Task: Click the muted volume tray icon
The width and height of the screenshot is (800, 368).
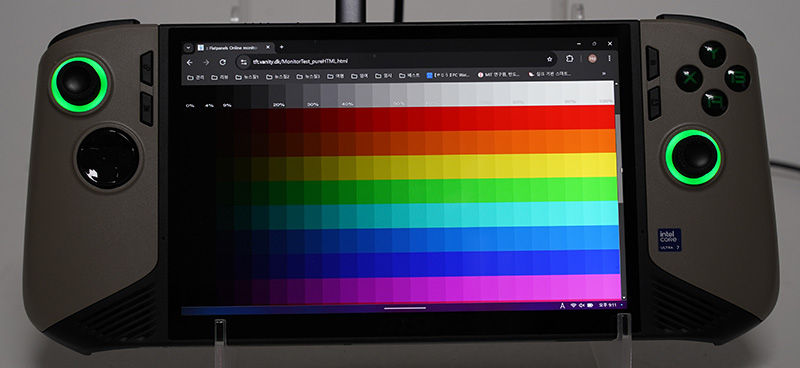Action: click(582, 305)
